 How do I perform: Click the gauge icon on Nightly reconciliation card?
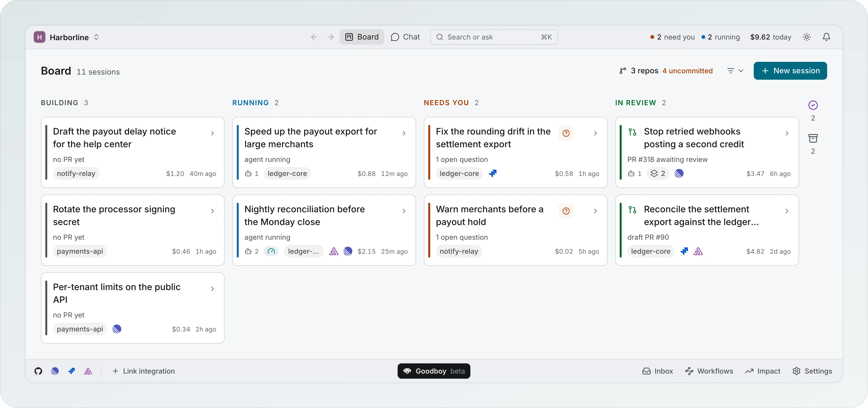(x=271, y=251)
